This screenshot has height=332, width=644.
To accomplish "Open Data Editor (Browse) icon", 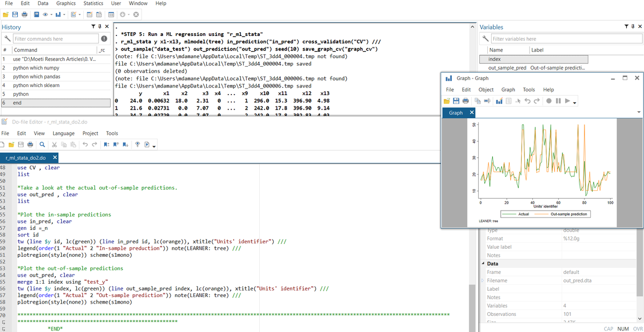I will pos(99,14).
